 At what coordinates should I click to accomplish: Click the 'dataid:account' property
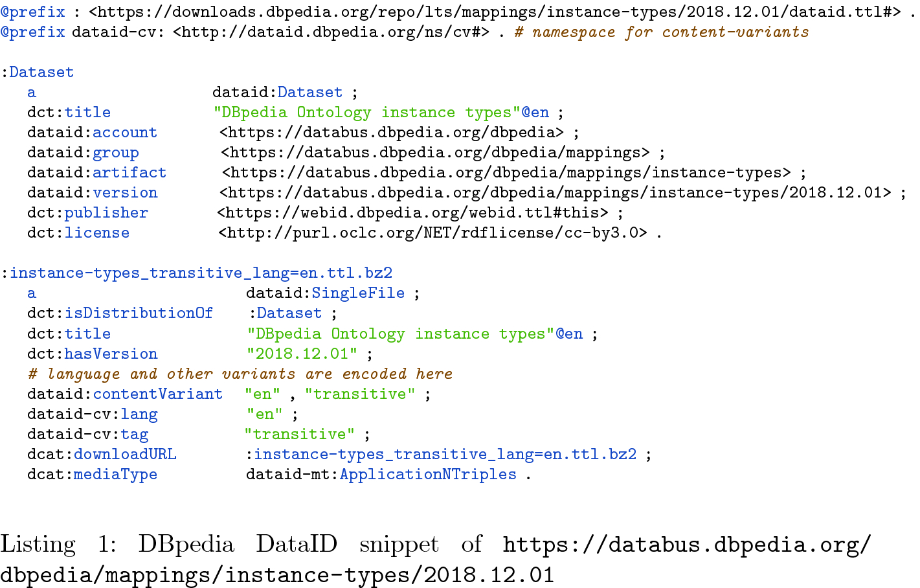pos(92,132)
